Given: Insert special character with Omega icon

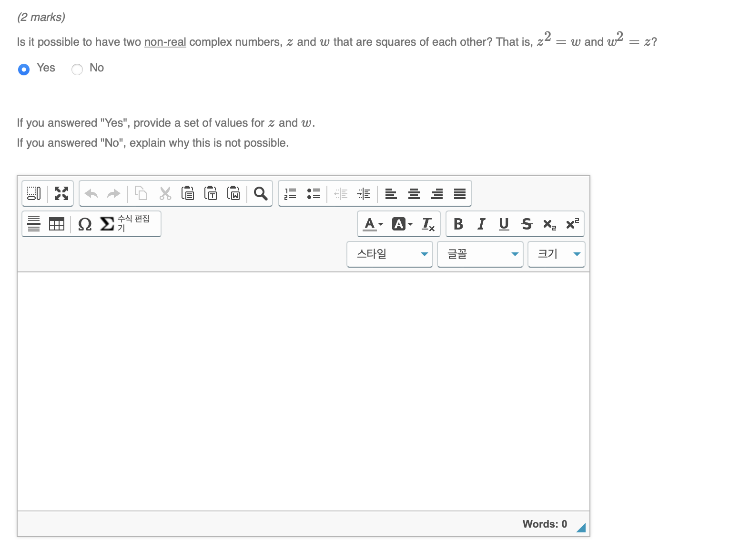Looking at the screenshot, I should tap(84, 224).
